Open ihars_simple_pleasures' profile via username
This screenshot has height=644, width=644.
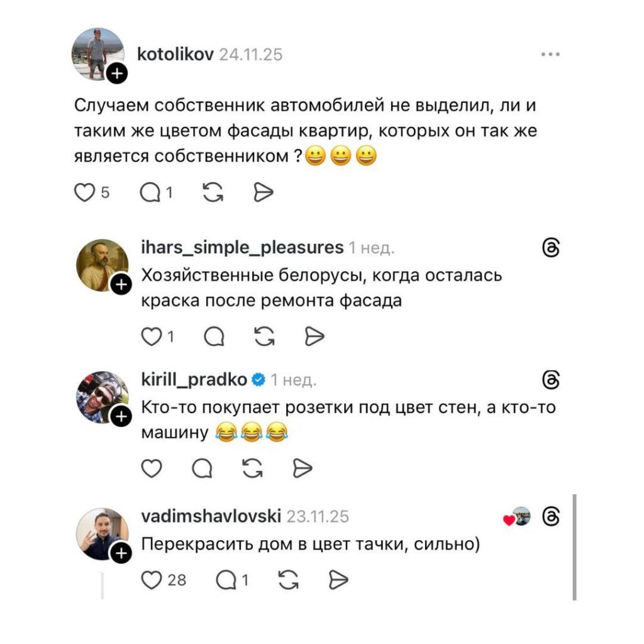(242, 247)
